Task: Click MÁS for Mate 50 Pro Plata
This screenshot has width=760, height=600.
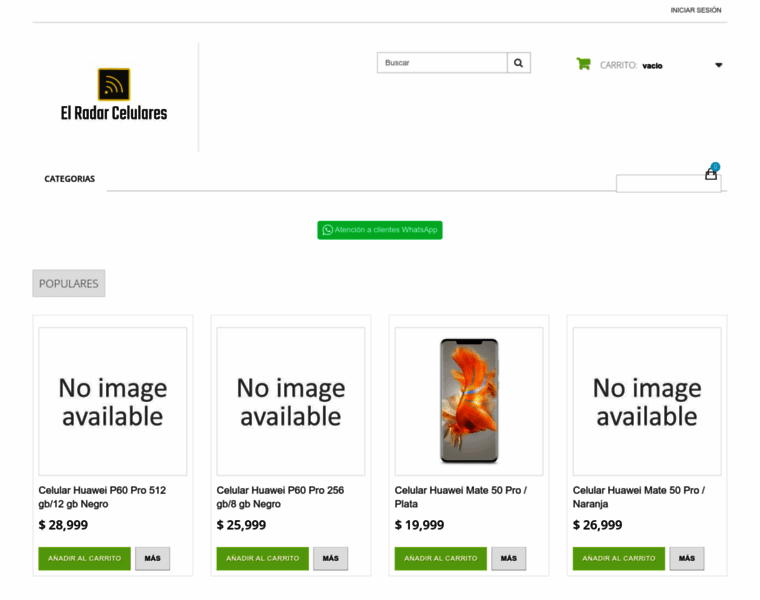Action: tap(508, 558)
